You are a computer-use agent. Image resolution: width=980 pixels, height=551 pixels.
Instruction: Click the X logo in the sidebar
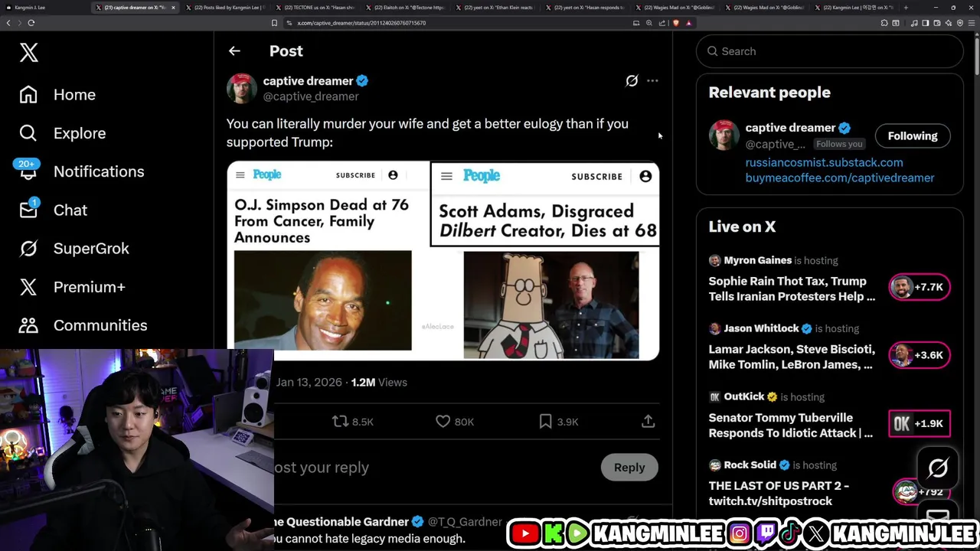click(x=29, y=52)
